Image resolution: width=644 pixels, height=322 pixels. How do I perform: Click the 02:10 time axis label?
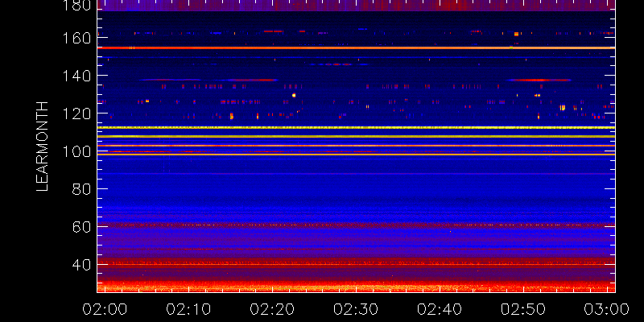click(188, 309)
